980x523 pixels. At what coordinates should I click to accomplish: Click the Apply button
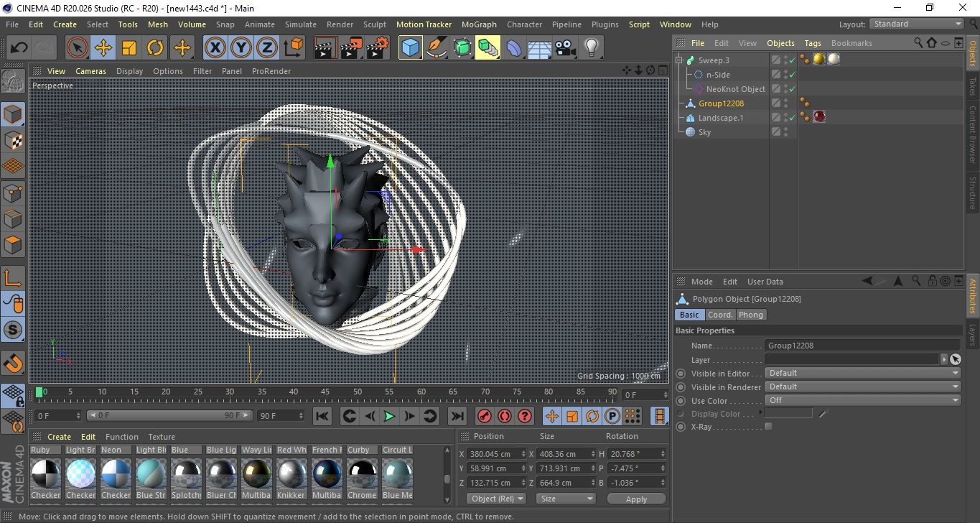(636, 499)
